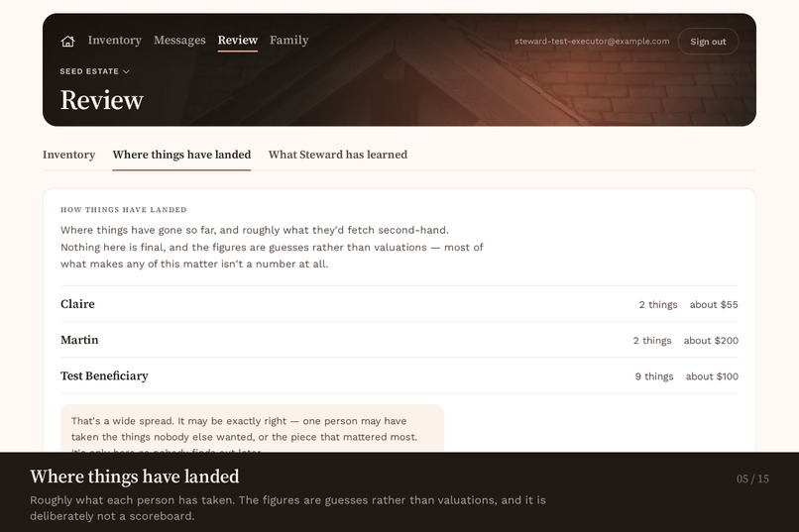This screenshot has height=532, width=799.
Task: Click Test Beneficiary's 'about $100' figure
Action: (x=712, y=376)
